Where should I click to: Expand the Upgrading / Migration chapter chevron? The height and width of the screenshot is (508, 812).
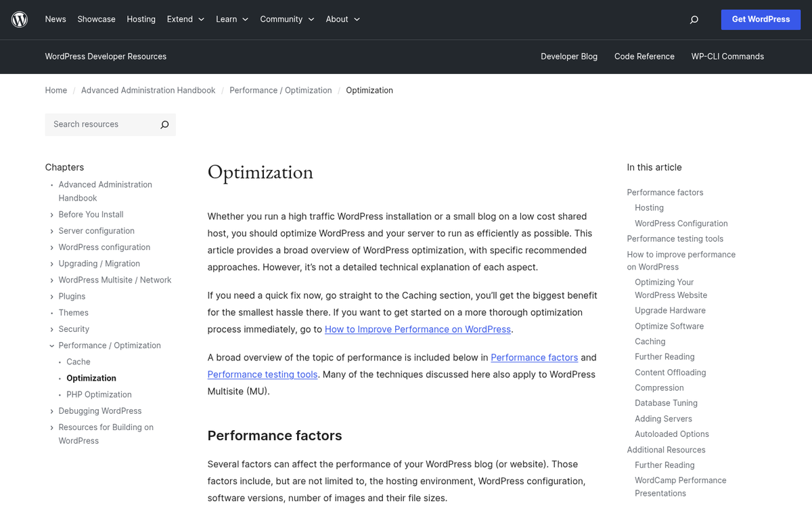coord(52,263)
